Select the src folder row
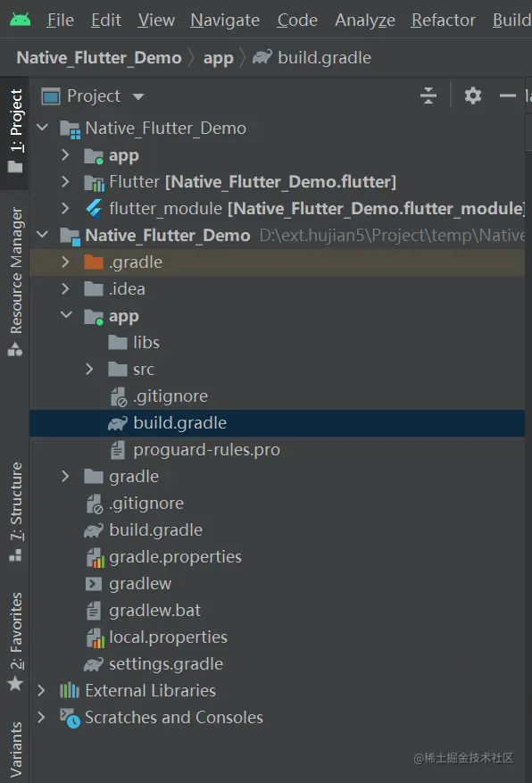Image resolution: width=532 pixels, height=783 pixels. 277,370
